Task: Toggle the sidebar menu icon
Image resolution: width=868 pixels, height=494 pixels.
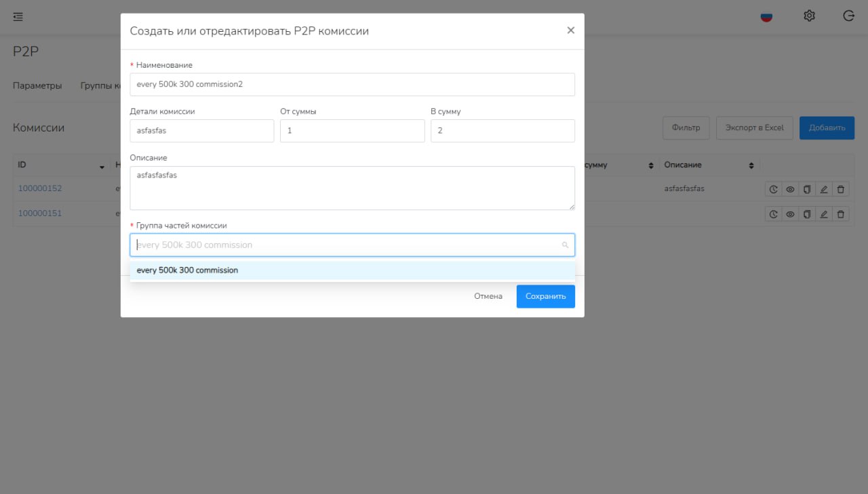Action: pyautogui.click(x=18, y=17)
